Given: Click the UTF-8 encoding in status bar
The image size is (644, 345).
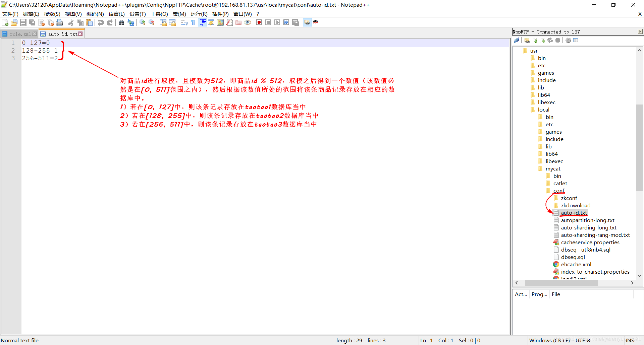Looking at the screenshot, I should (583, 340).
